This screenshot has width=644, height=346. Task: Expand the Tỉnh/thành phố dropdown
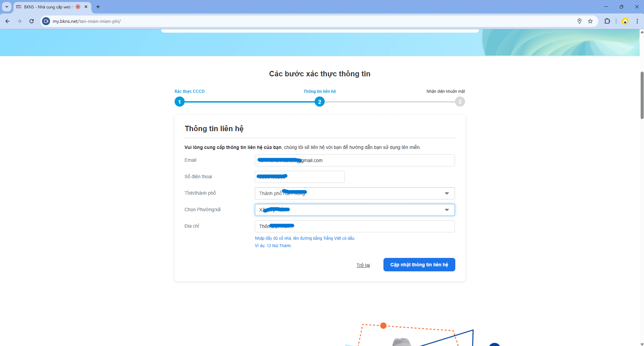pos(447,193)
